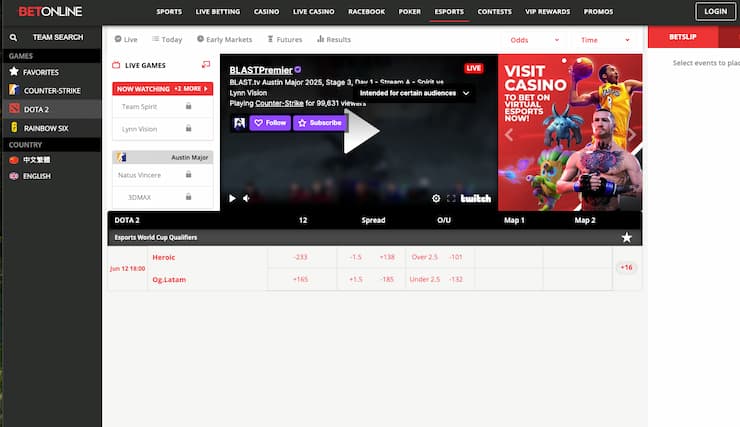This screenshot has height=427, width=740.
Task: Expand +16 more markets for Heroic match
Action: (626, 268)
